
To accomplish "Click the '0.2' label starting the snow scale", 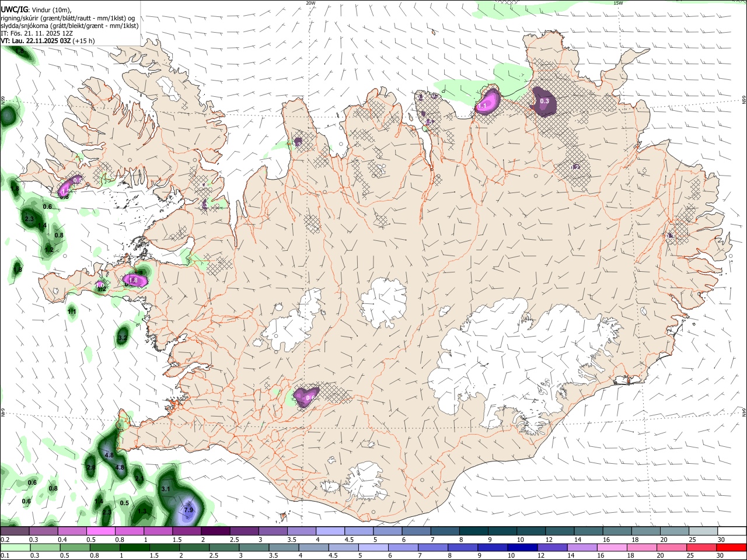I will 5,540.
